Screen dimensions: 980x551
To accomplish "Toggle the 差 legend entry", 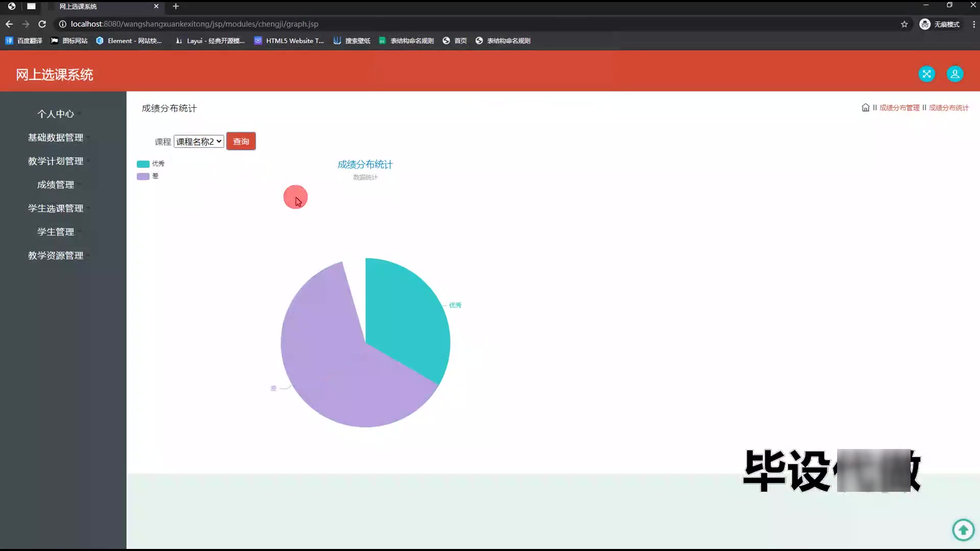I will click(x=148, y=176).
